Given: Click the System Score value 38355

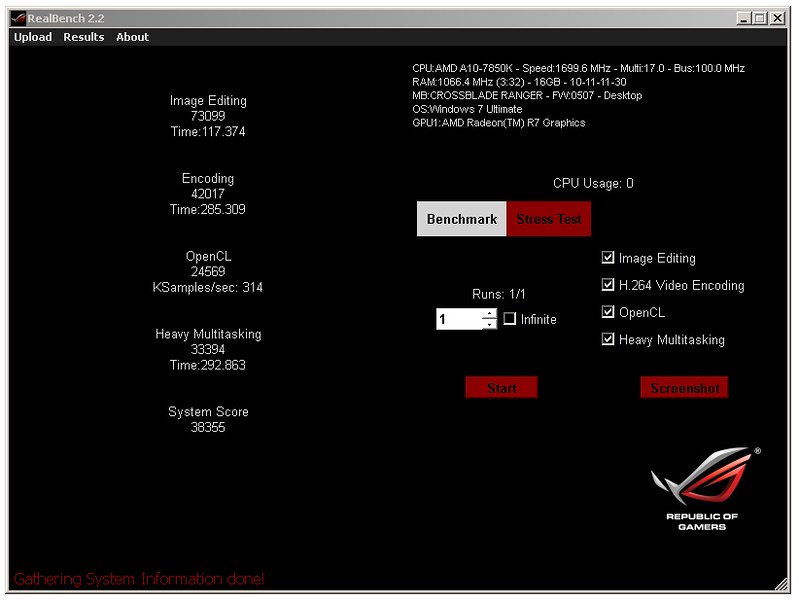Looking at the screenshot, I should click(208, 427).
